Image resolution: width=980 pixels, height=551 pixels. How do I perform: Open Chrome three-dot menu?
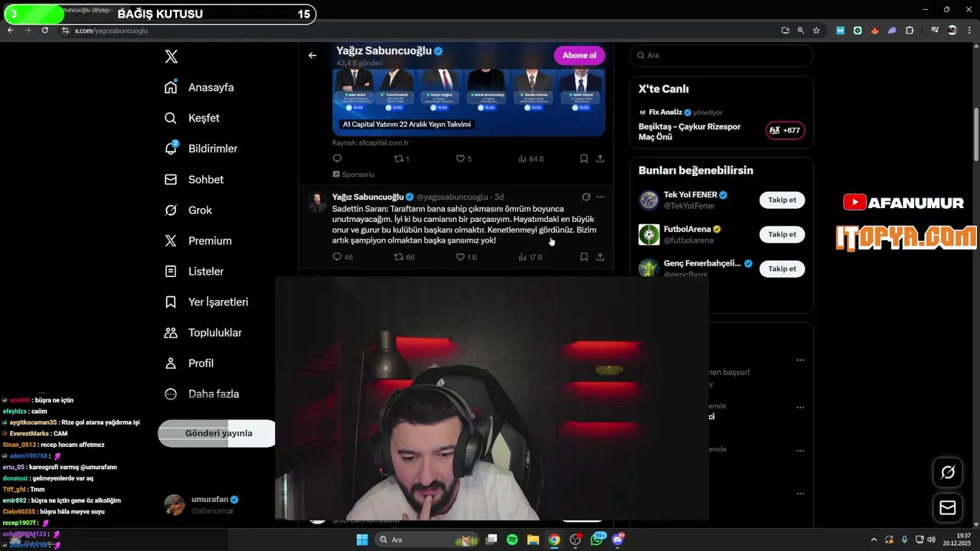[971, 31]
